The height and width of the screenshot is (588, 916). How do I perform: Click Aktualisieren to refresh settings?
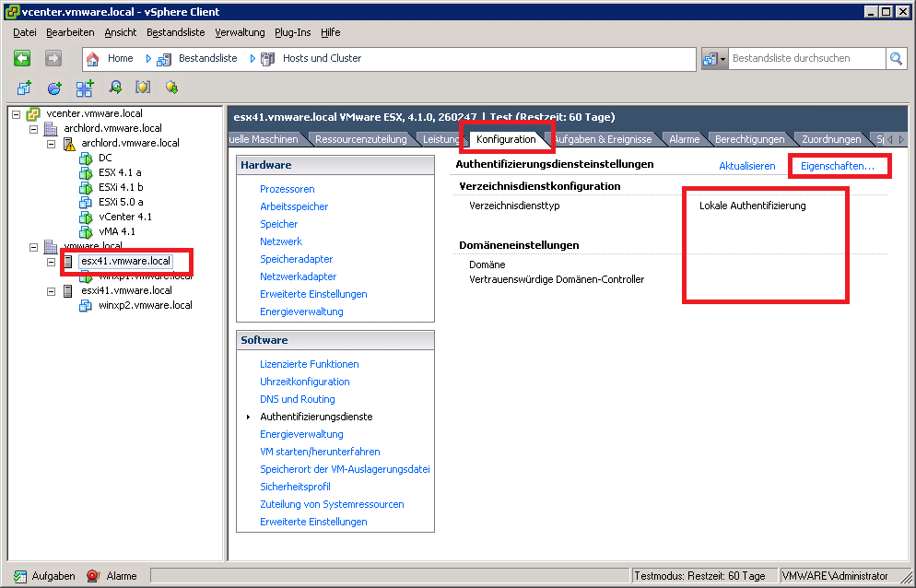tap(746, 165)
